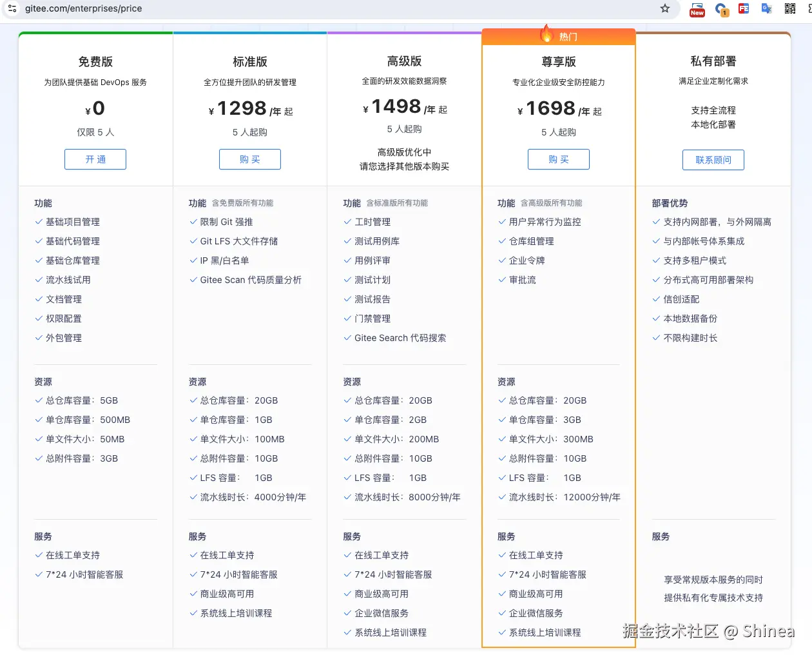Image resolution: width=812 pixels, height=657 pixels.
Task: Click 门禁管理 feature item
Action: point(372,319)
